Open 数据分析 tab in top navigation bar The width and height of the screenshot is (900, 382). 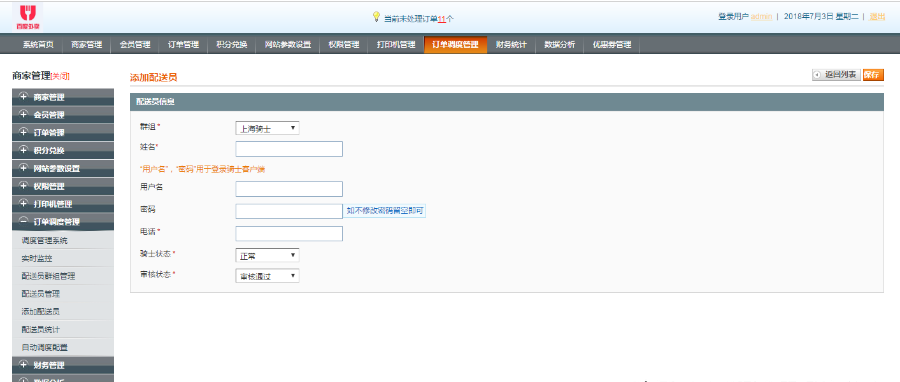click(x=560, y=45)
